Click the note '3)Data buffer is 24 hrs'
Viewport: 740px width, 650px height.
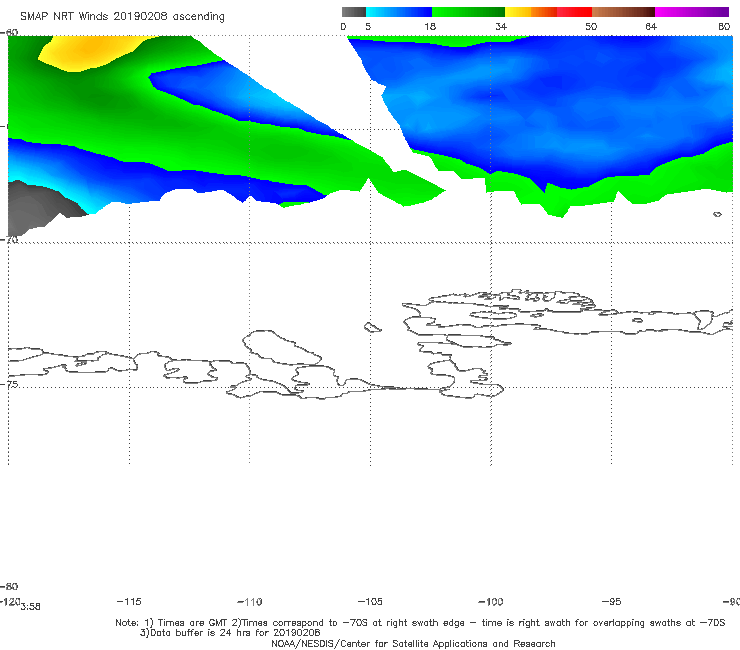230,633
